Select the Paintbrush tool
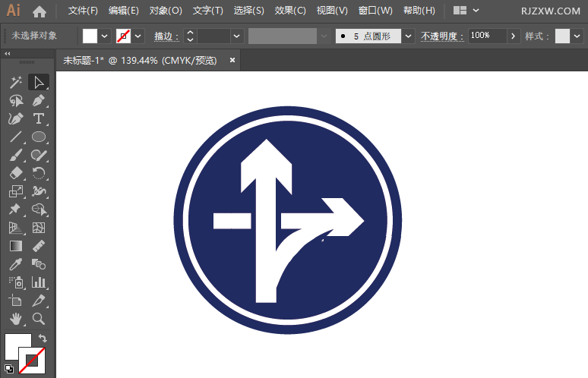This screenshot has width=588, height=378. point(16,155)
